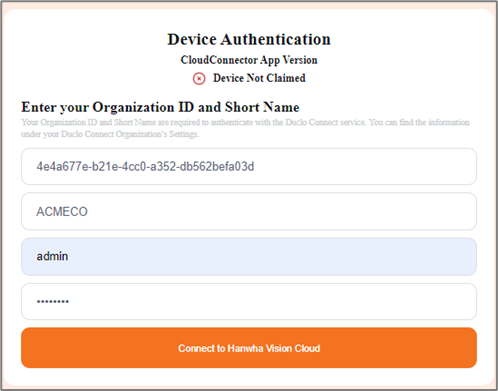This screenshot has width=498, height=391.
Task: Click the line mentioning Organization's Settings
Action: 110,134
